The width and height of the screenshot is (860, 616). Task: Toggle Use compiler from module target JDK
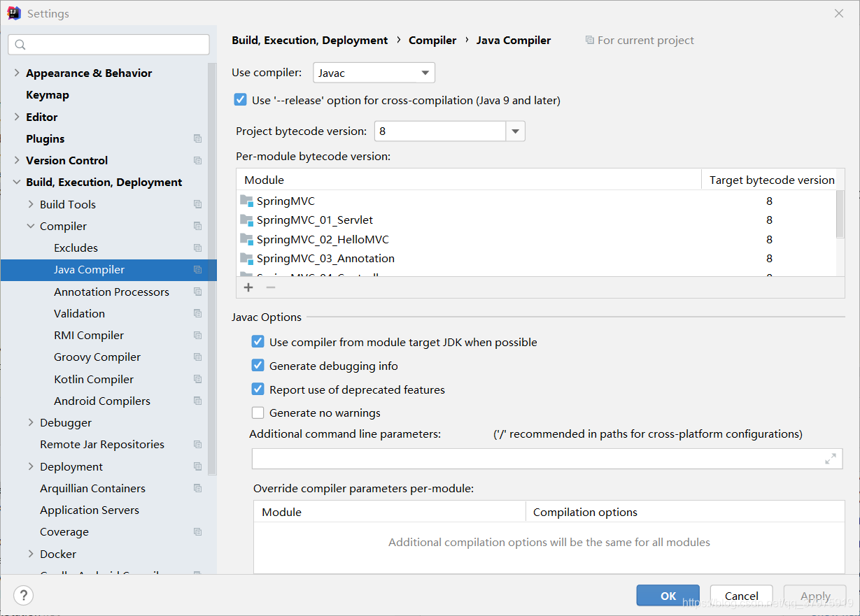[258, 342]
